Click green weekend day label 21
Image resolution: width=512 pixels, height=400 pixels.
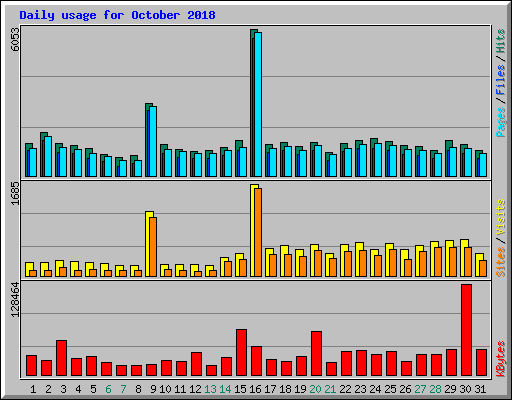(x=330, y=389)
